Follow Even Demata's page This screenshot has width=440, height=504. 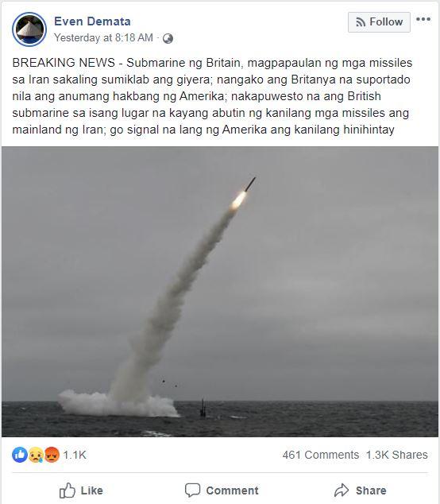point(379,21)
